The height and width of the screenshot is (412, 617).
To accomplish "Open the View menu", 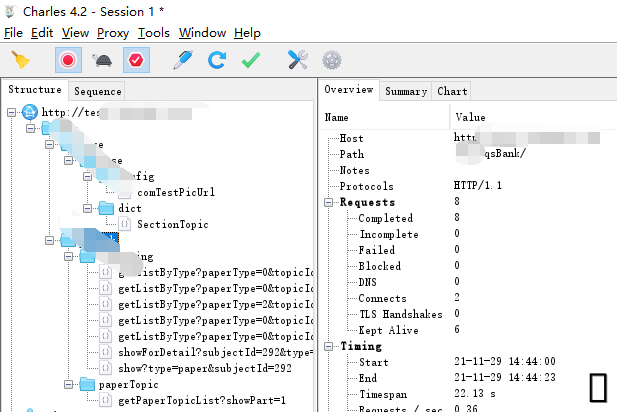I will [x=75, y=33].
